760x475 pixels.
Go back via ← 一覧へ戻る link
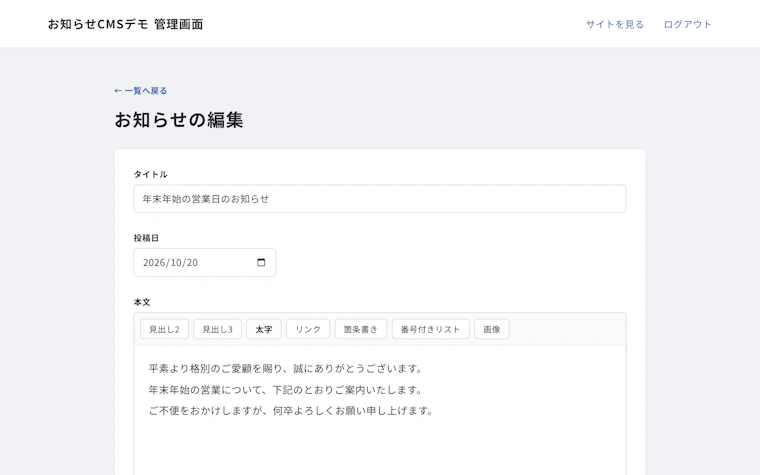141,91
